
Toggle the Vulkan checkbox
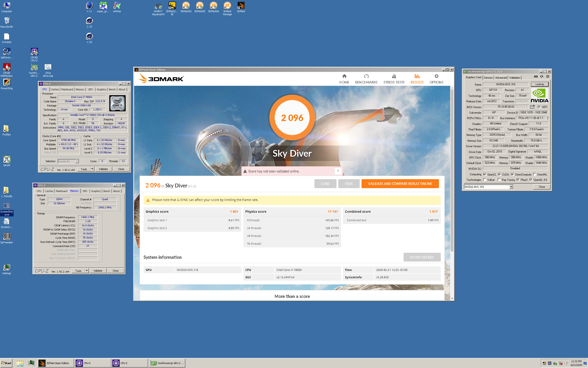[x=484, y=180]
